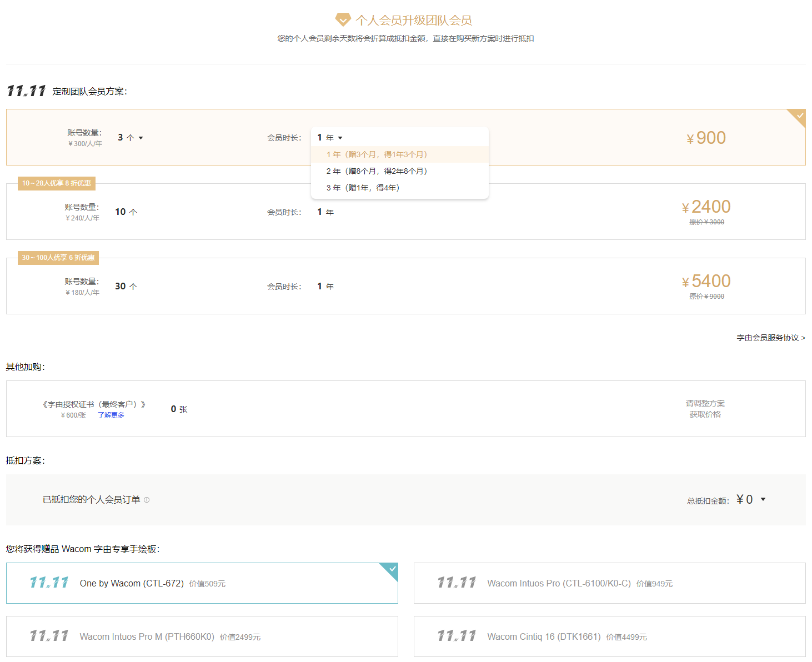Select 3 年 option with 1 bonus year

coord(363,188)
